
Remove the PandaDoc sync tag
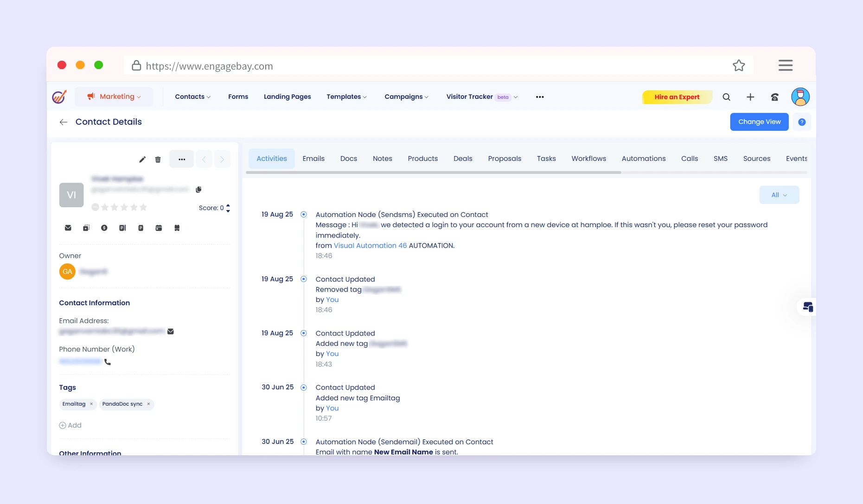point(148,404)
